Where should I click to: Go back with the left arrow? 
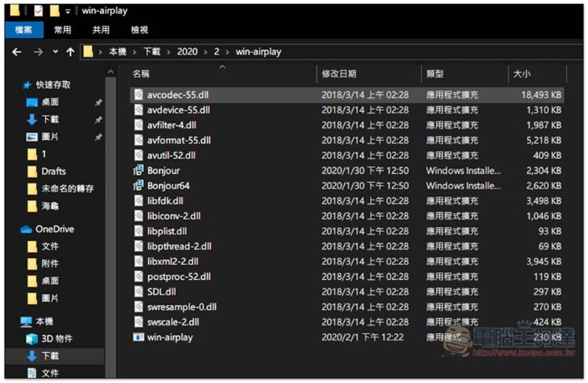click(x=16, y=52)
